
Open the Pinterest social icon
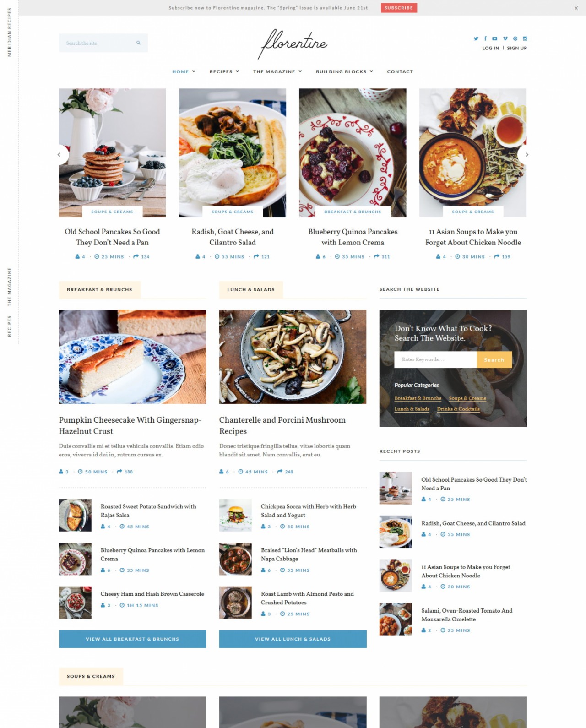click(x=515, y=38)
